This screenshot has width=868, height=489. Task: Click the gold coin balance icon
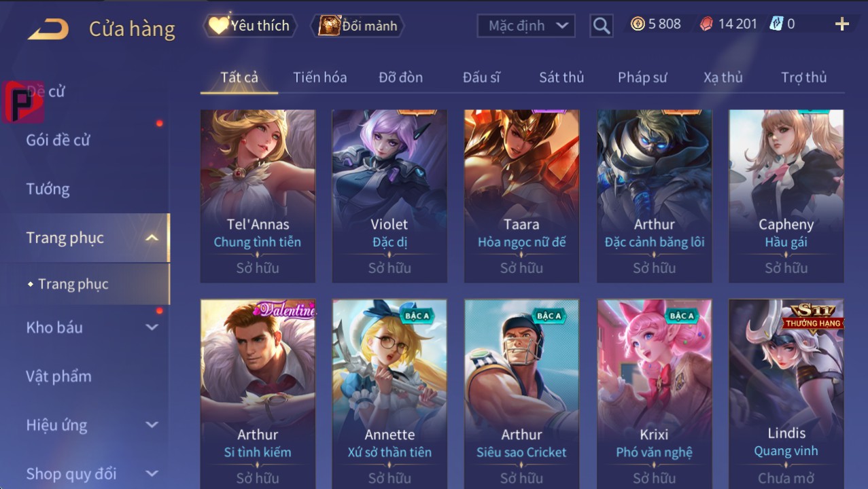(x=638, y=24)
